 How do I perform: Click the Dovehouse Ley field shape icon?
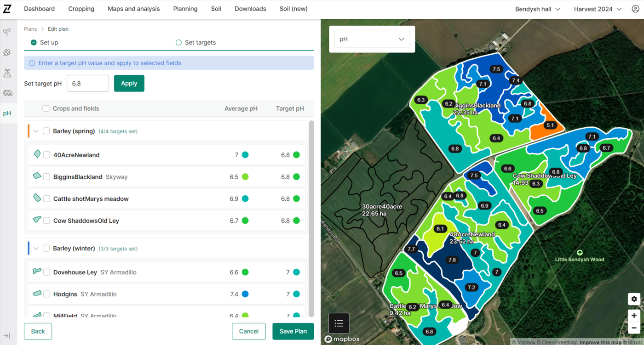[37, 271]
